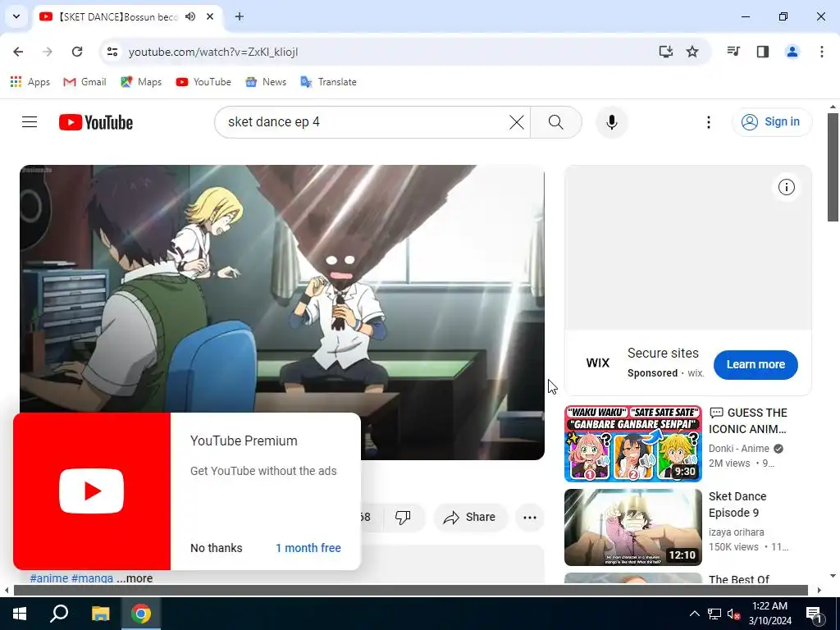Viewport: 840px width, 630px height.
Task: Open File Explorer from the taskbar
Action: tap(100, 614)
